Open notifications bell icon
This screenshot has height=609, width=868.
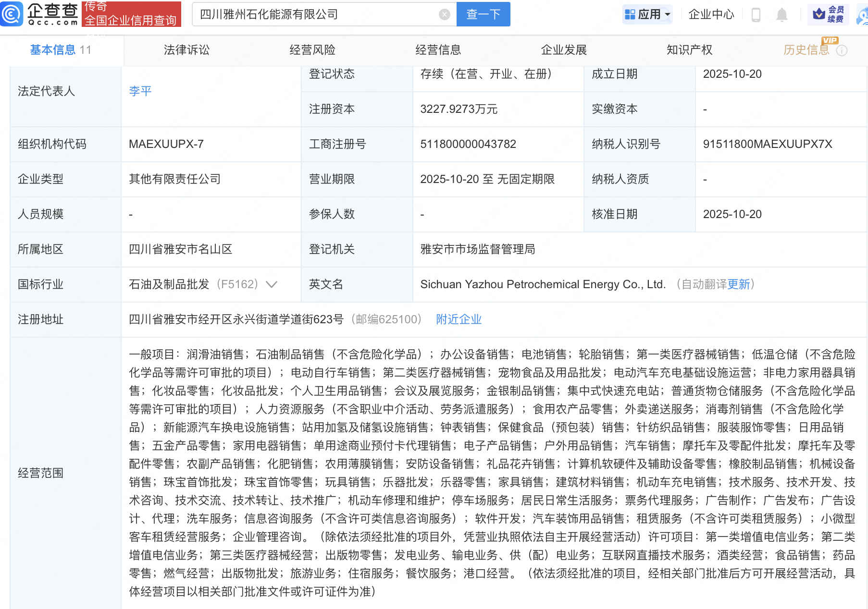click(x=781, y=15)
